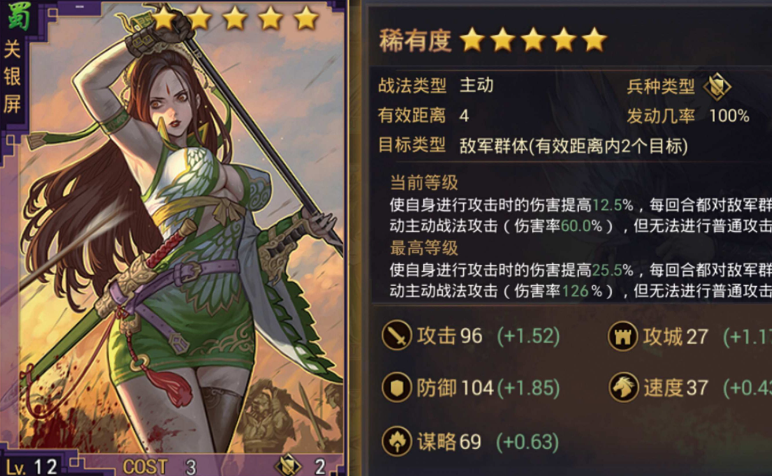Click the first star on the card
This screenshot has height=476, width=772.
pyautogui.click(x=163, y=19)
